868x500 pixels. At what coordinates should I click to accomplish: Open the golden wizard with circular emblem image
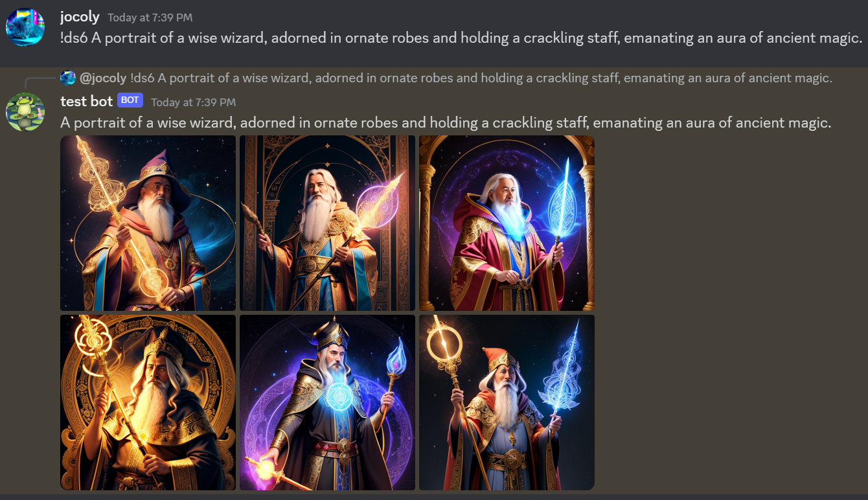[x=148, y=402]
